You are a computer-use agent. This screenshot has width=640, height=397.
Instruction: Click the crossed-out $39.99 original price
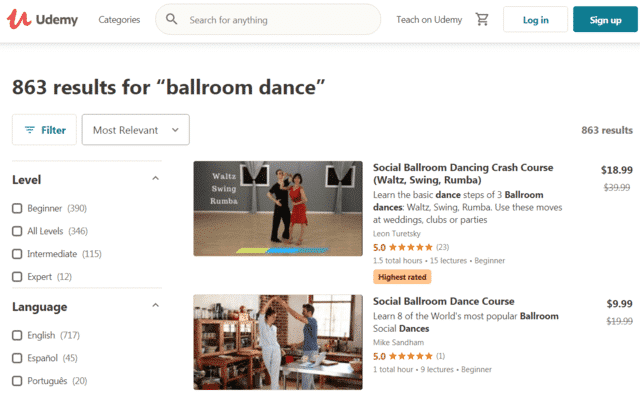click(x=617, y=187)
